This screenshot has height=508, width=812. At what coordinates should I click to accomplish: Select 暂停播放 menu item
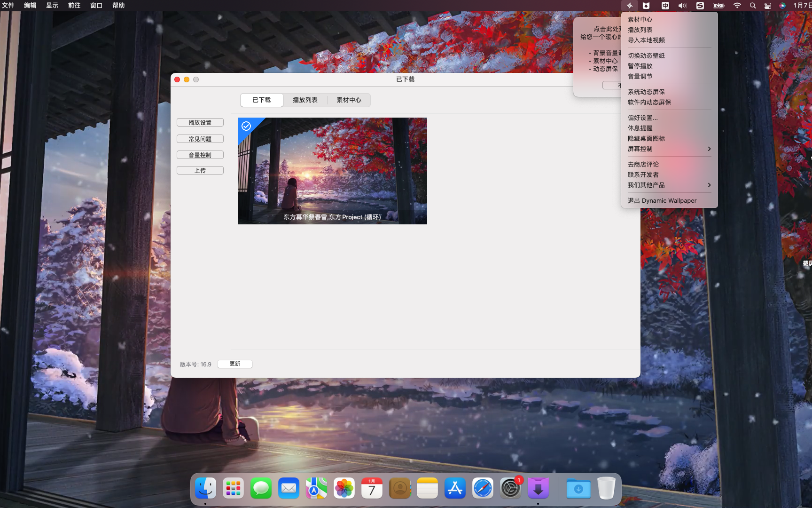click(669, 66)
